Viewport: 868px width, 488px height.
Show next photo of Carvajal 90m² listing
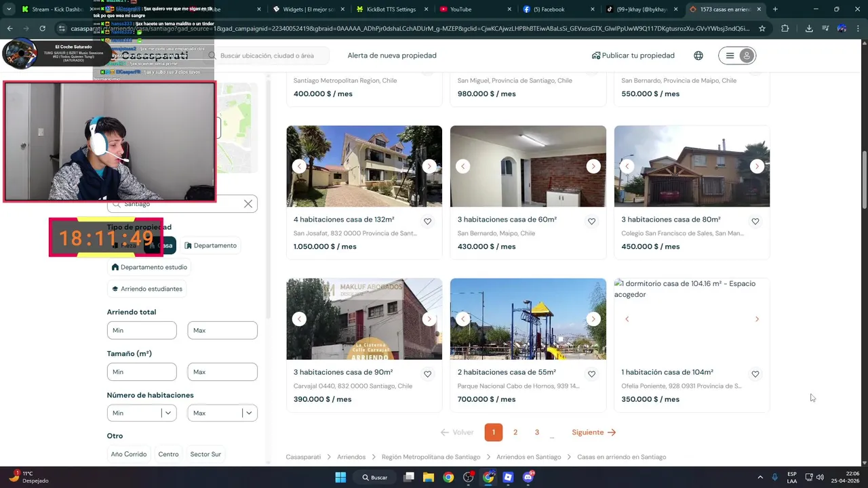point(429,319)
